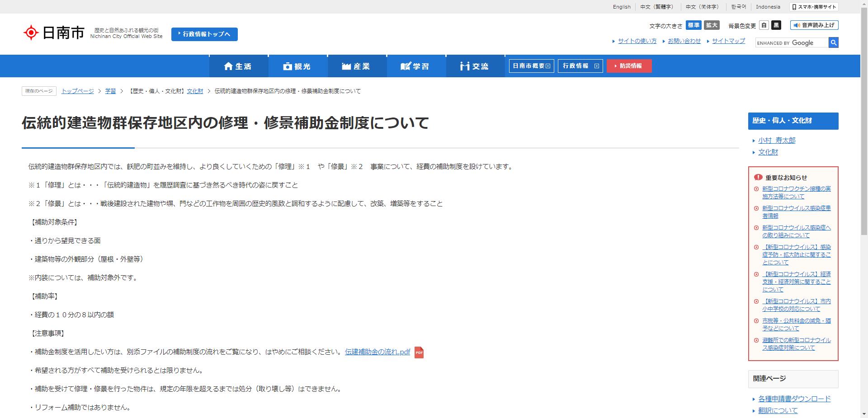Download 伝建補助金の流れ.pdf

click(x=377, y=352)
